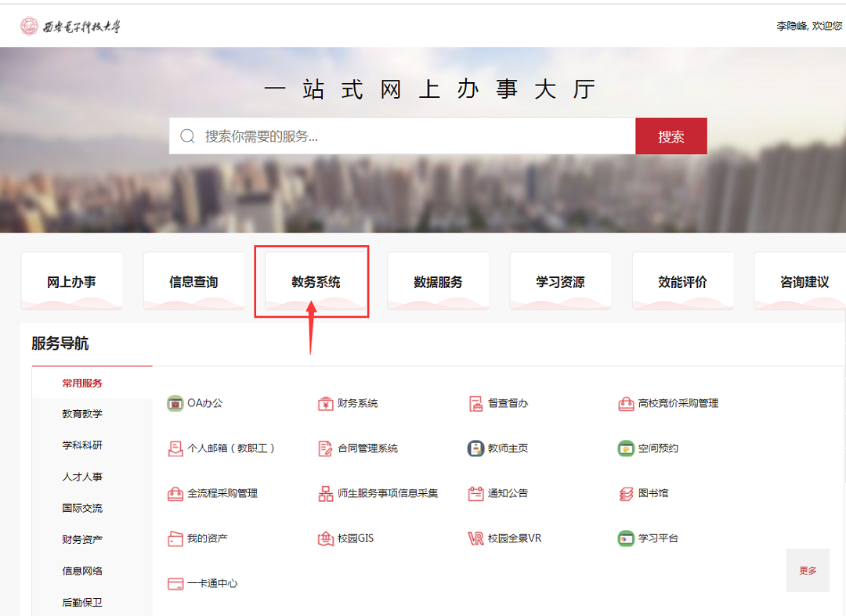The image size is (846, 616).
Task: Click the 合同管理系统 icon
Action: [325, 448]
